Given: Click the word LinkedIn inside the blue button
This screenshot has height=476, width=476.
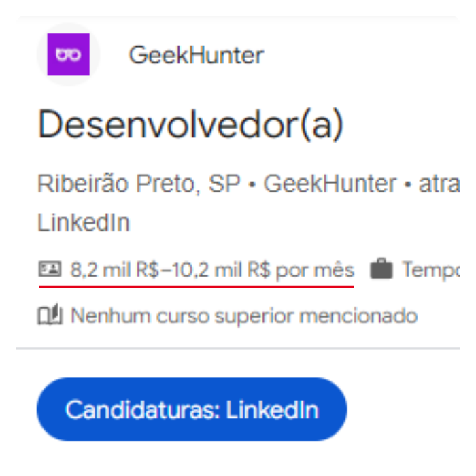Looking at the screenshot, I should tap(272, 409).
